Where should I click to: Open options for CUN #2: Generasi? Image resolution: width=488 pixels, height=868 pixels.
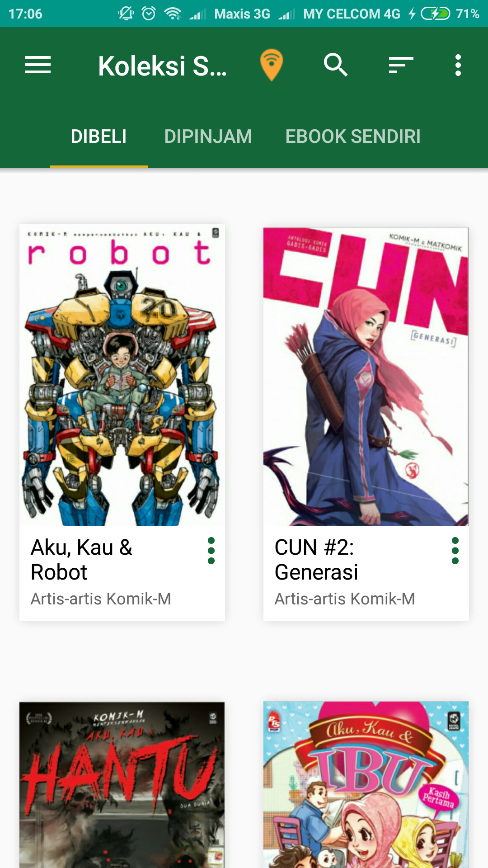[x=455, y=551]
